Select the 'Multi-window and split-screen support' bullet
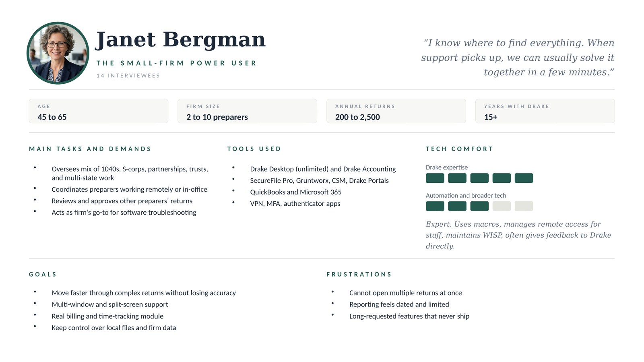This screenshot has height=362, width=644. pos(110,304)
